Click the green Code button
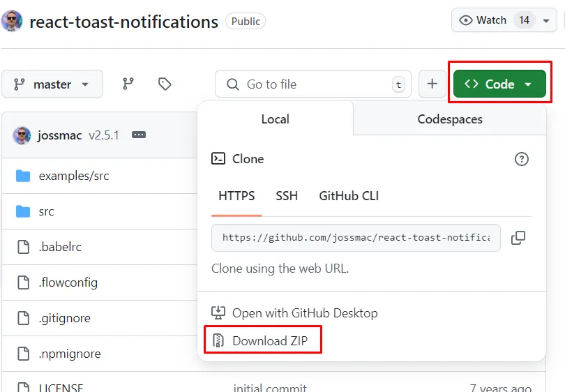The image size is (565, 392). (499, 84)
